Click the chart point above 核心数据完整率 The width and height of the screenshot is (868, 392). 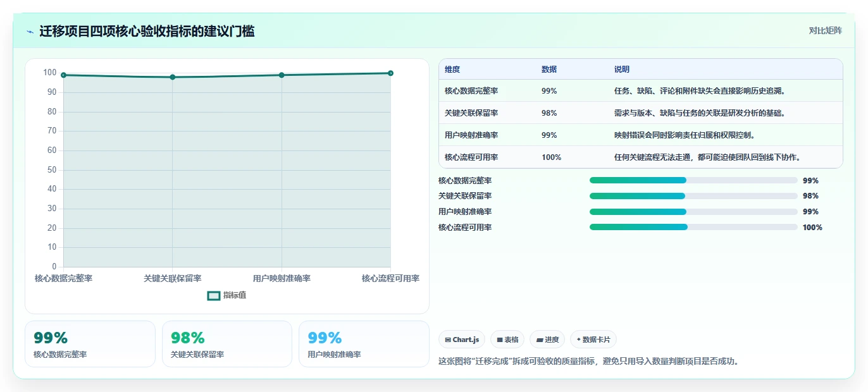(x=63, y=75)
